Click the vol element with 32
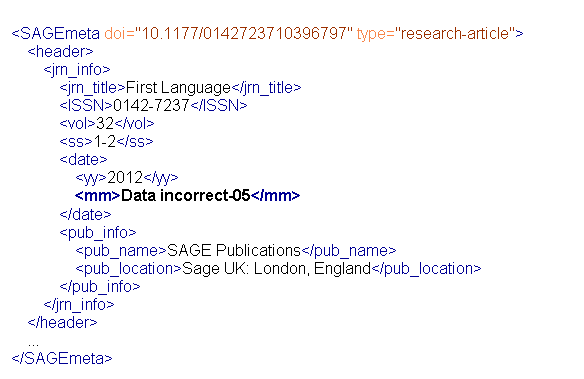584x379 pixels. [x=107, y=124]
